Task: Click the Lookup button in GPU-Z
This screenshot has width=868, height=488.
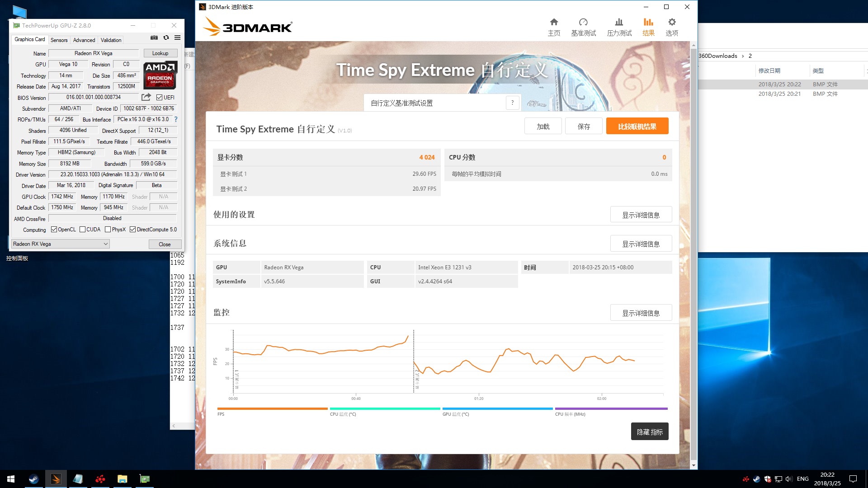Action: tap(160, 53)
